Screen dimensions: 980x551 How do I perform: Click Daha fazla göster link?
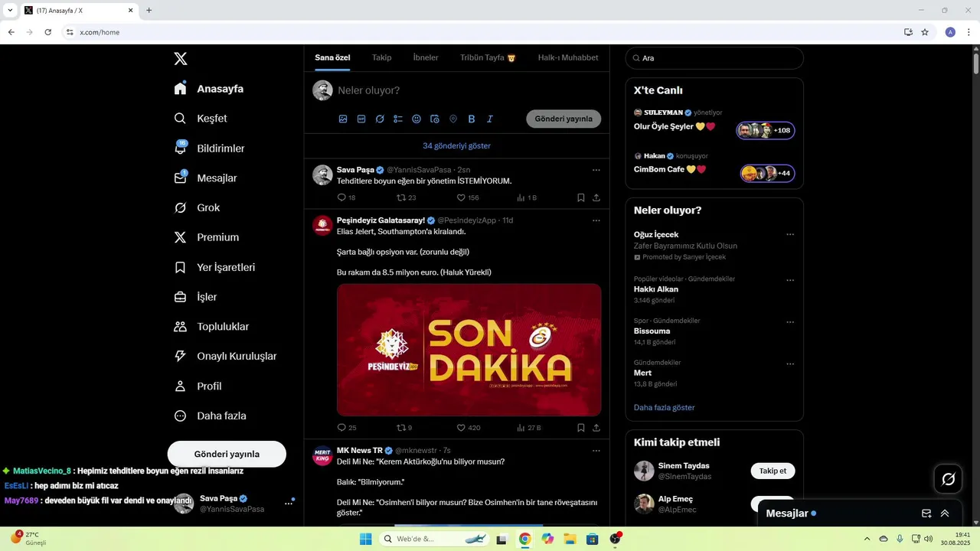[665, 408]
